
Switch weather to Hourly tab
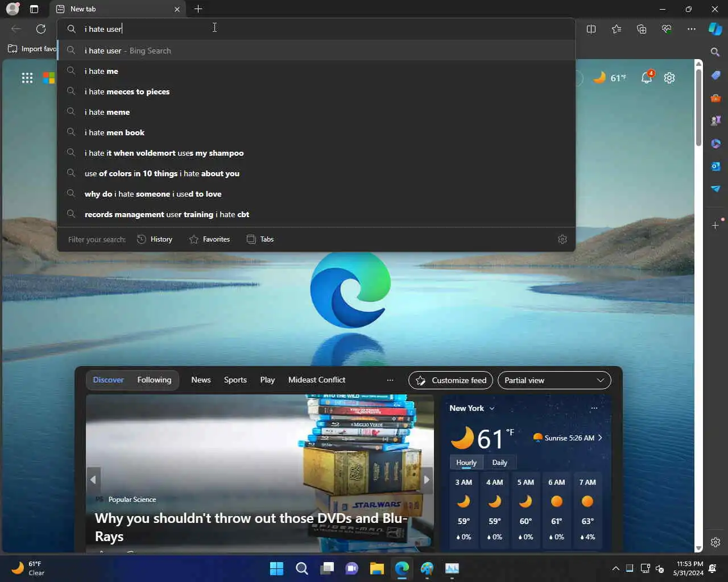(466, 462)
